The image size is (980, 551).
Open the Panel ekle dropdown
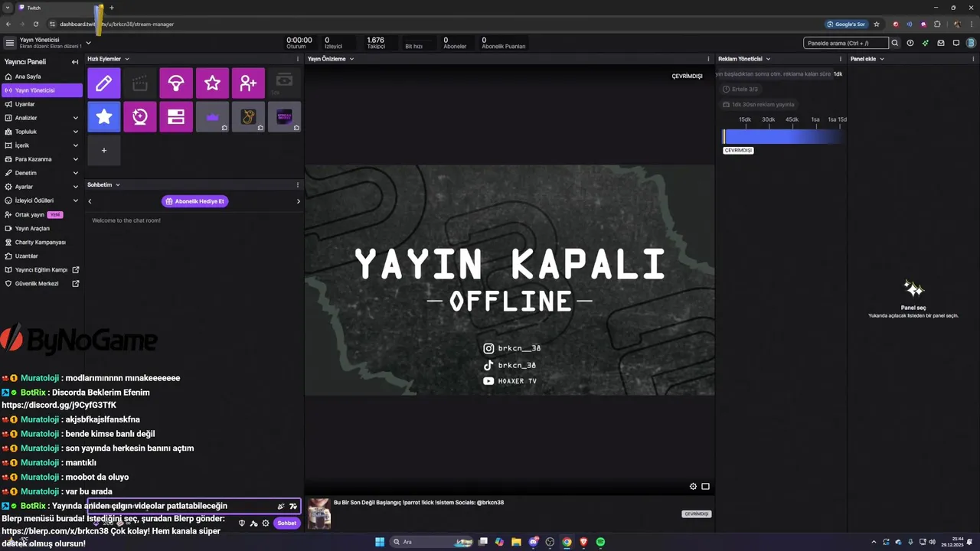[x=881, y=59]
